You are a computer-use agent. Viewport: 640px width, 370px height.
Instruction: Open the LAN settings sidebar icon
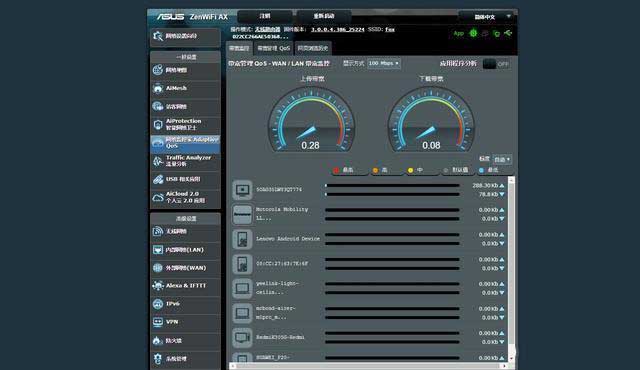[x=158, y=250]
